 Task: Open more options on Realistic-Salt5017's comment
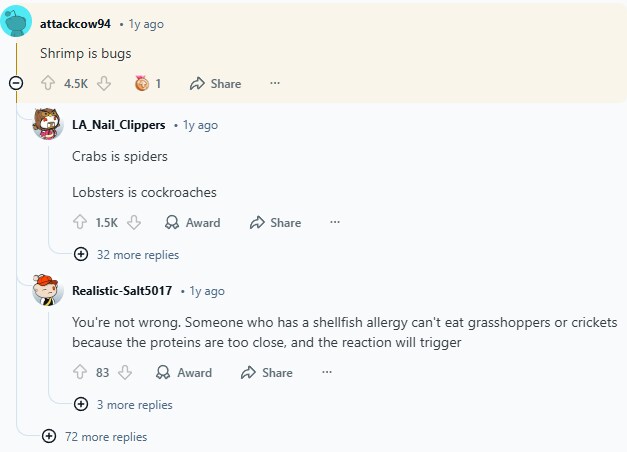point(327,373)
